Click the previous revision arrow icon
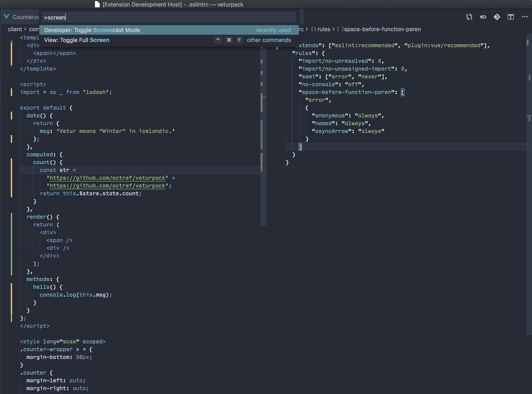Image resolution: width=532 pixels, height=394 pixels. pyautogui.click(x=483, y=17)
